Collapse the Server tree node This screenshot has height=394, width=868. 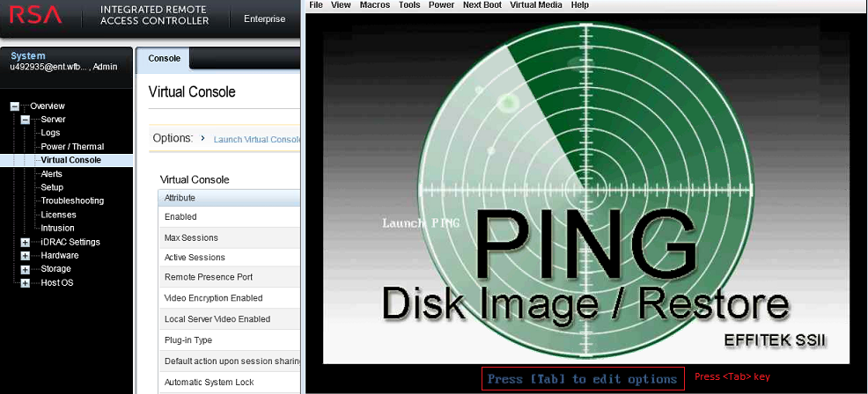click(x=25, y=120)
